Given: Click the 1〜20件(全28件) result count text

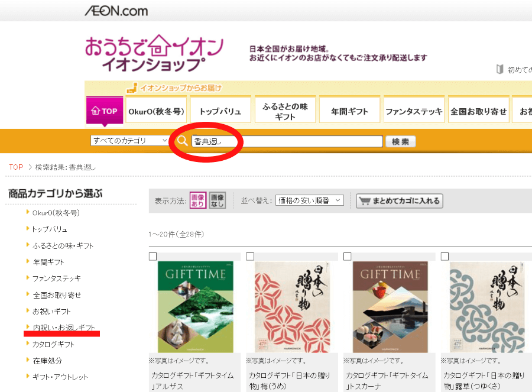Looking at the screenshot, I should click(x=176, y=234).
